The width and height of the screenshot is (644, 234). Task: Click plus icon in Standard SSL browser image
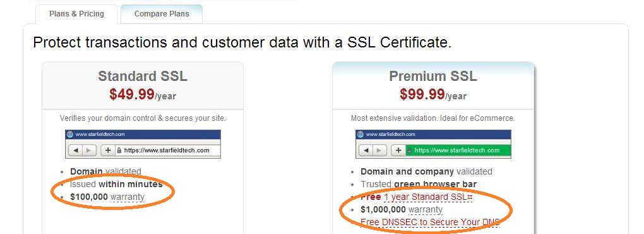(x=108, y=151)
